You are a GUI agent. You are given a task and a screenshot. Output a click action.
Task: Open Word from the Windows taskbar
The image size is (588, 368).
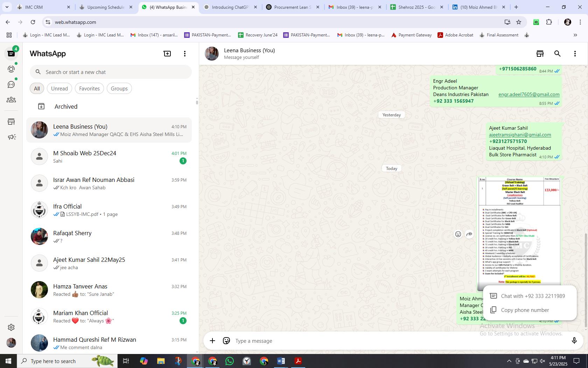point(281,361)
